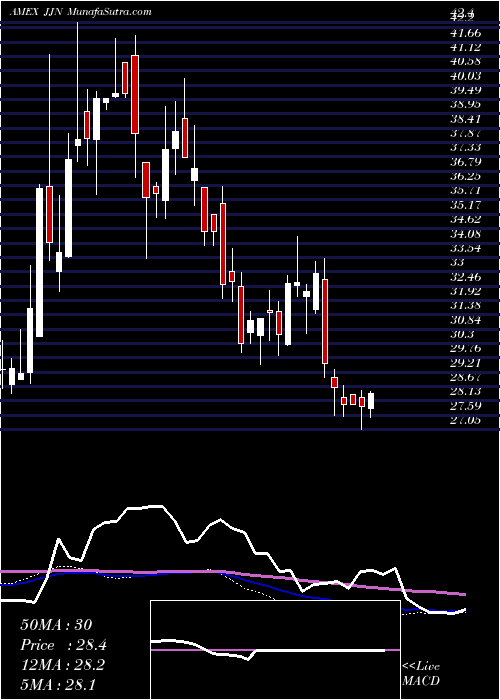Click the 35.17 price axis label

click(466, 205)
